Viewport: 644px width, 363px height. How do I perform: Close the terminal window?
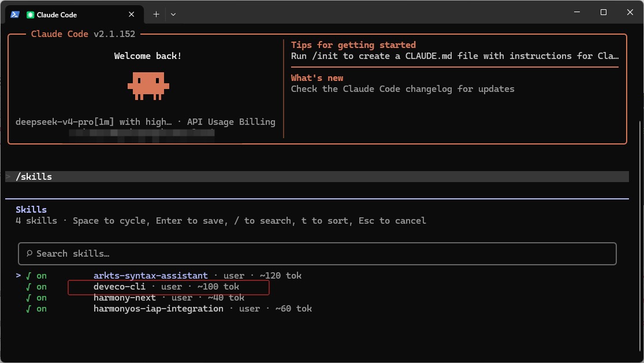pos(630,12)
